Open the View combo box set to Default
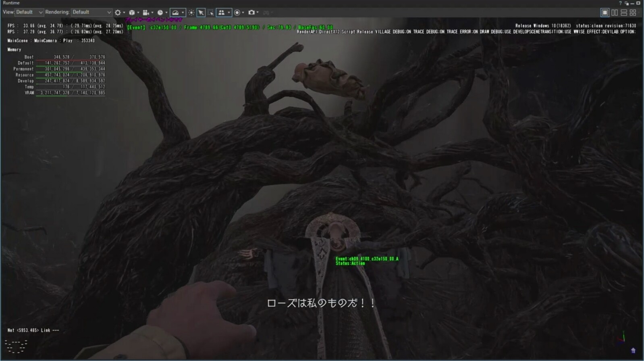 (x=29, y=13)
